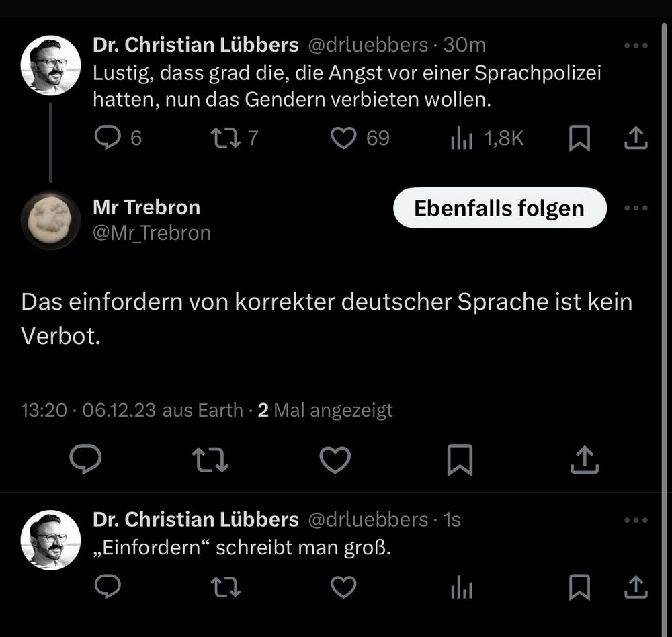Image resolution: width=672 pixels, height=637 pixels.
Task: Open view analytics of the Einfordern tweet
Action: 462,587
